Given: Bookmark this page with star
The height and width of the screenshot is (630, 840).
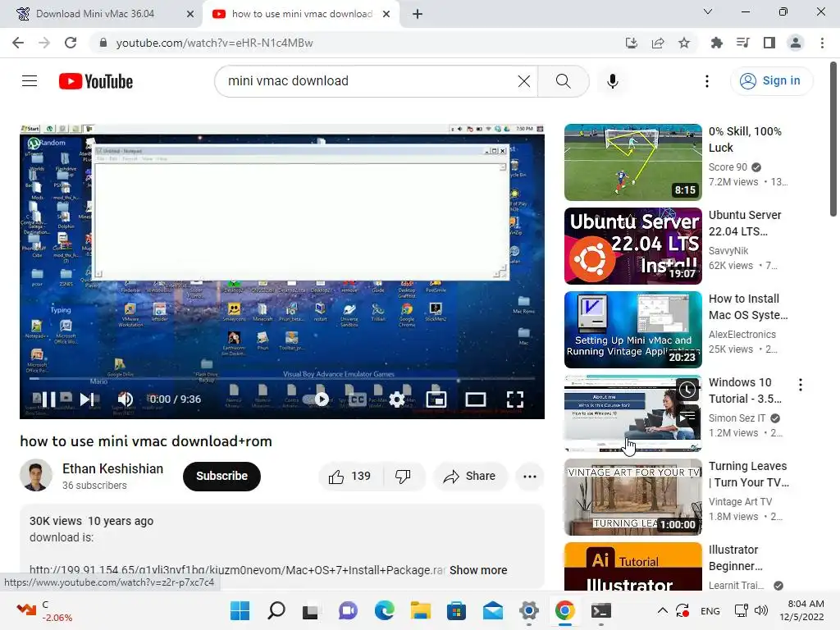Looking at the screenshot, I should point(684,43).
